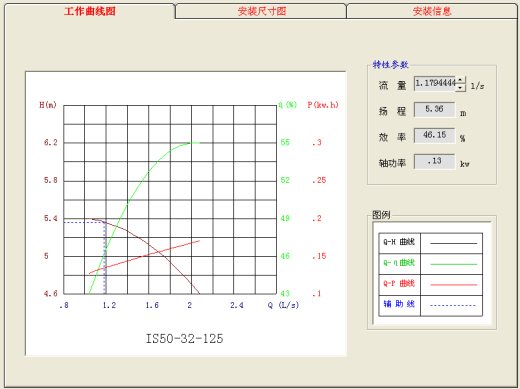Screen dimensions: 520x389
Task: Click the 轴功率 label
Action: (392, 163)
